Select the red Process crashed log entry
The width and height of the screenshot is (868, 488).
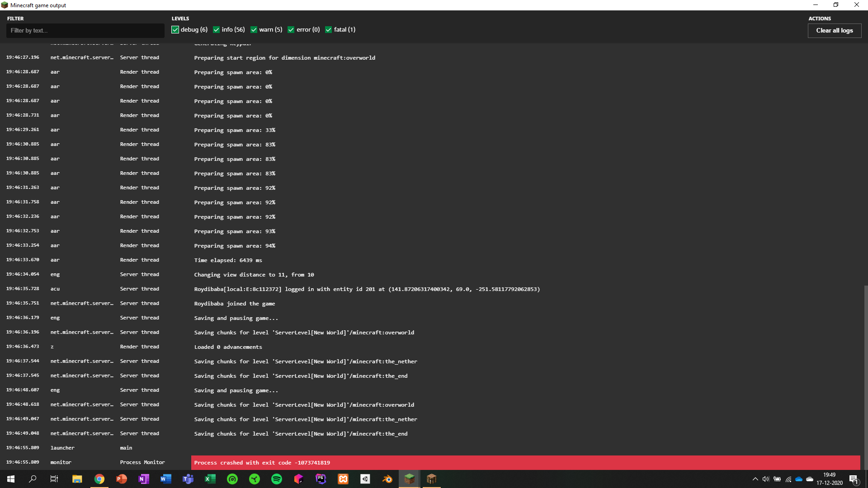tap(524, 462)
